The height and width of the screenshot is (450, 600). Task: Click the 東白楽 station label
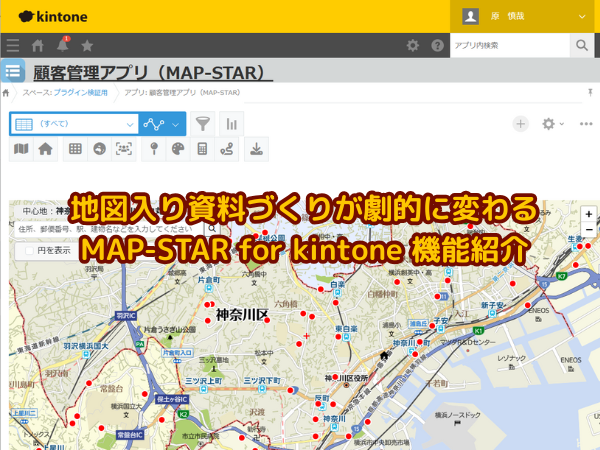click(x=346, y=329)
